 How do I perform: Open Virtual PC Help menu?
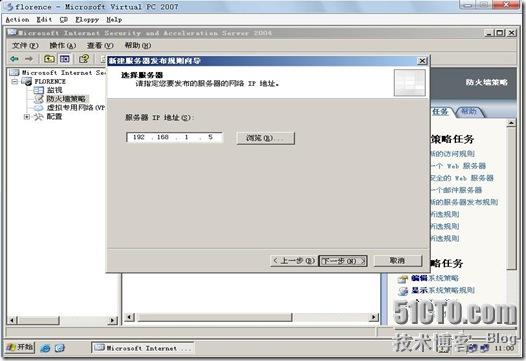(x=114, y=20)
